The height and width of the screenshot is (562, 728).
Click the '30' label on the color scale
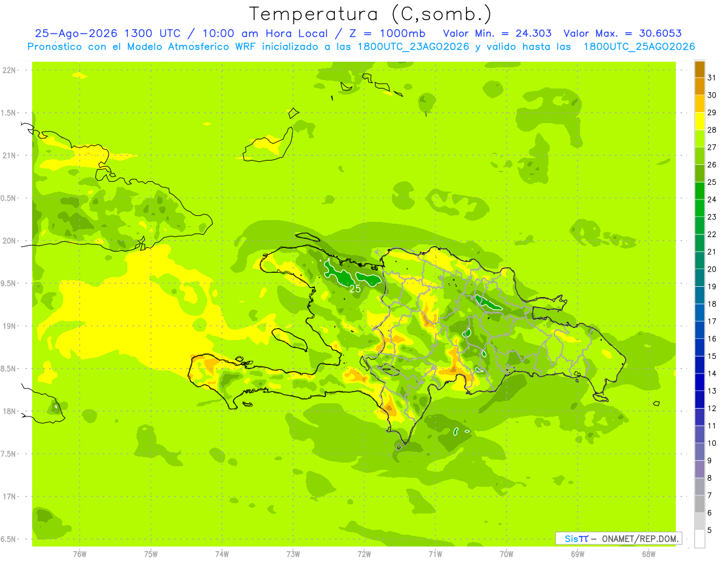[712, 95]
